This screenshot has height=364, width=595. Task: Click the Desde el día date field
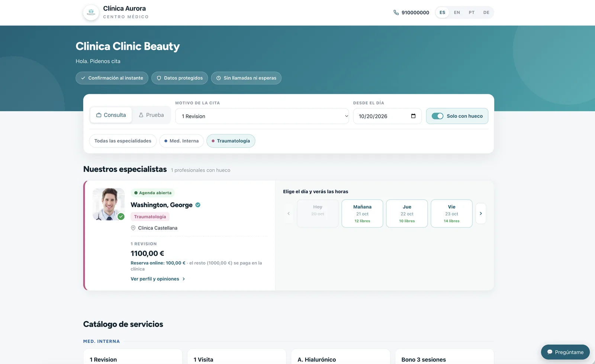click(x=387, y=116)
